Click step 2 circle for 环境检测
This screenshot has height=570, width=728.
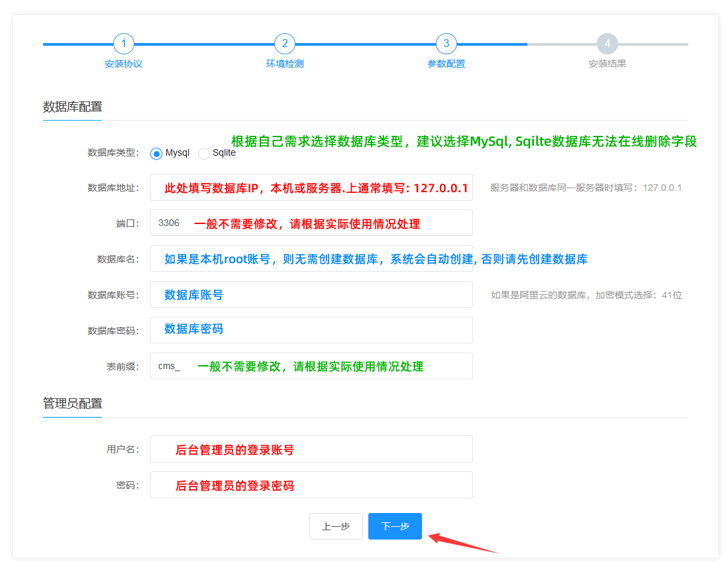pos(285,44)
